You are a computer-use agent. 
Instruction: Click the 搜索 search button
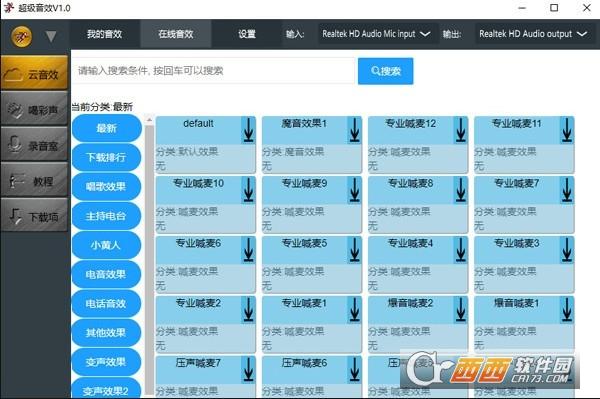[386, 71]
